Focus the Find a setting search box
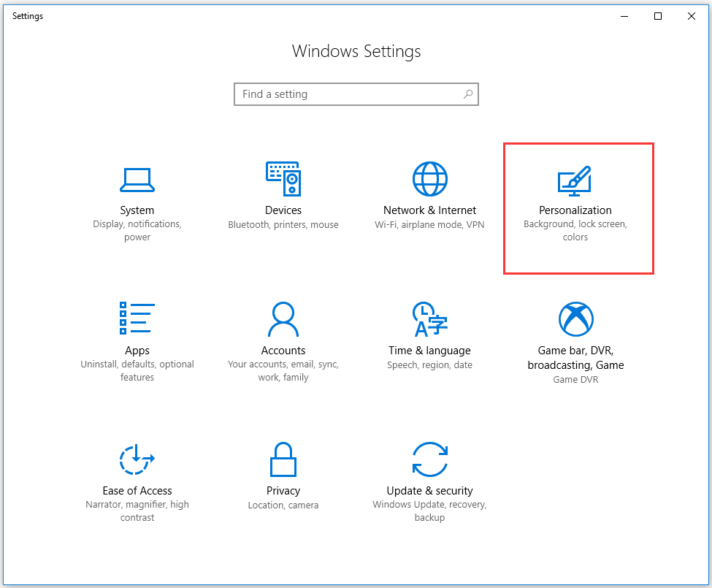This screenshot has width=712, height=588. pyautogui.click(x=356, y=94)
